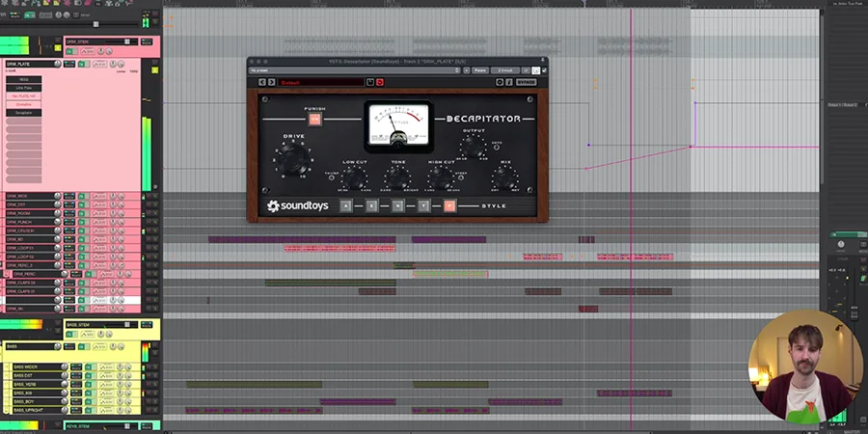Image resolution: width=868 pixels, height=434 pixels.
Task: Toggle the AUTO output switch
Action: click(x=497, y=147)
